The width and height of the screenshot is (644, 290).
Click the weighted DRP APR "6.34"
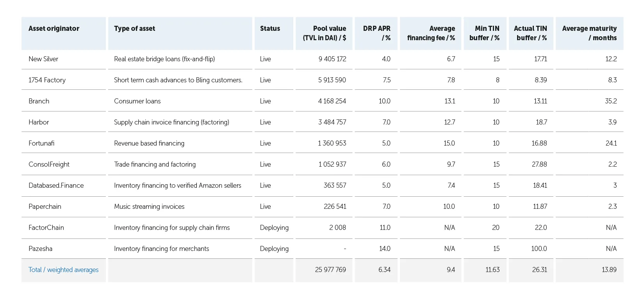(x=384, y=270)
